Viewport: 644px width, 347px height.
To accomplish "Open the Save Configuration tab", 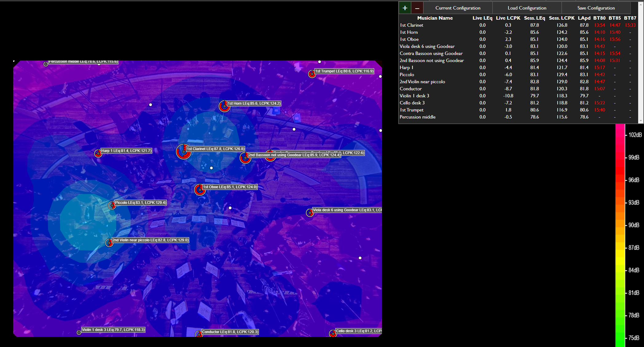I will pos(596,8).
